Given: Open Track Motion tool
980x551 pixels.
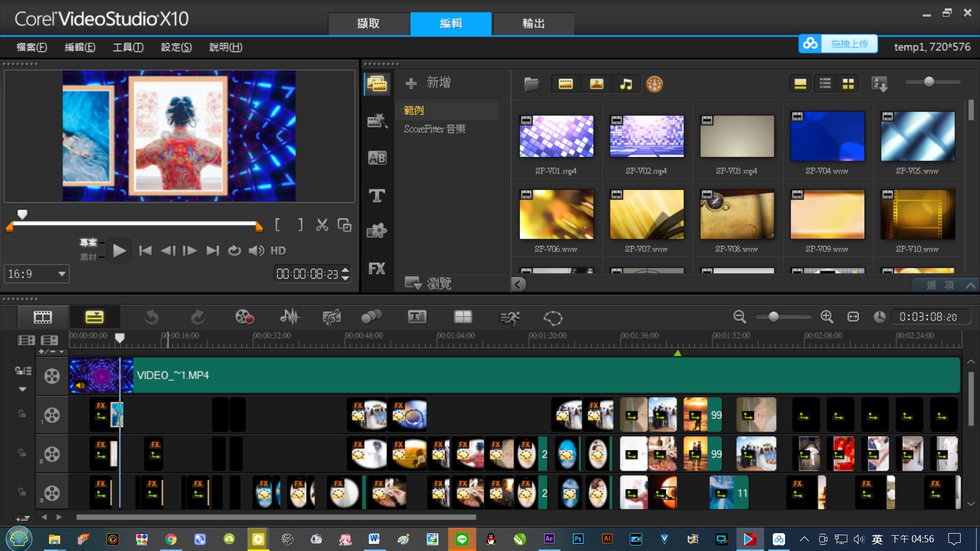Looking at the screenshot, I should 371,317.
